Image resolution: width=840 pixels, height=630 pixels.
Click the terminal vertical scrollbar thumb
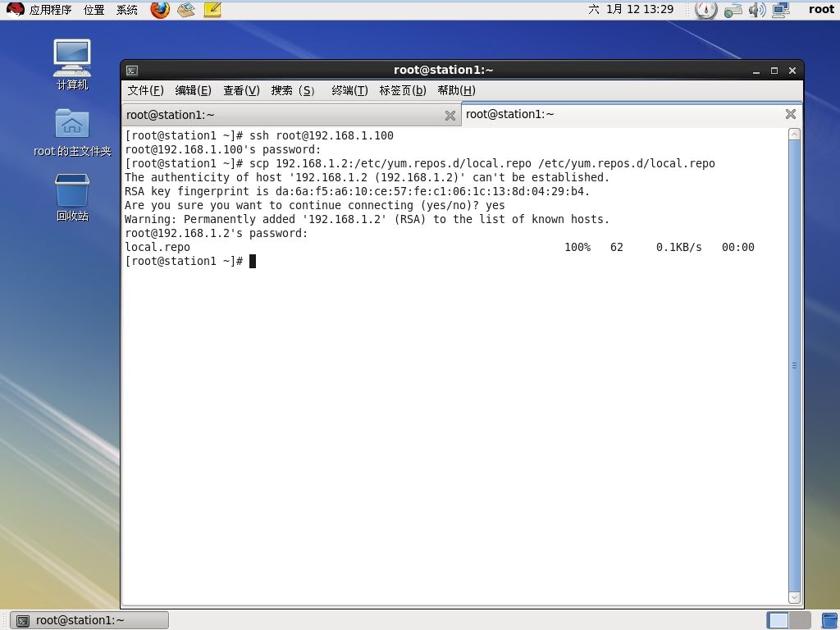point(794,365)
